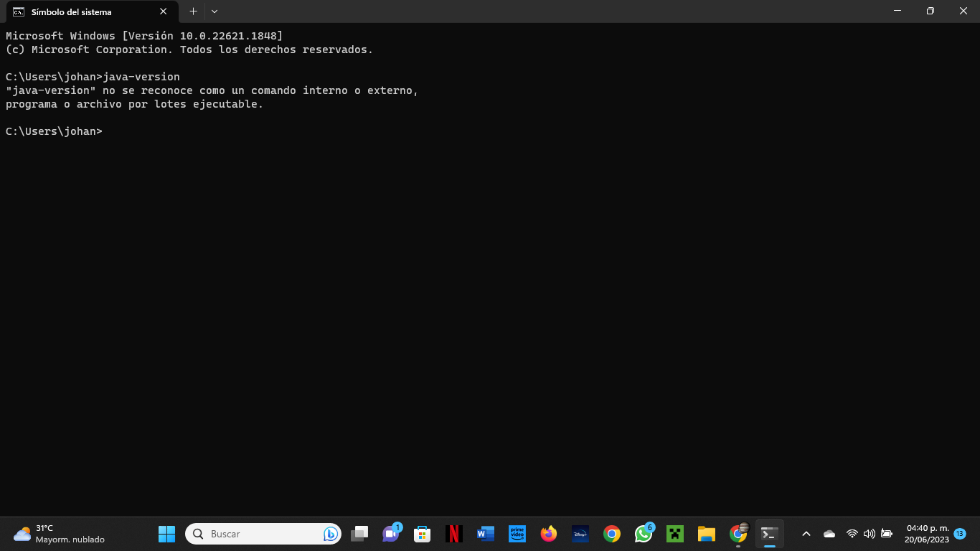Image resolution: width=980 pixels, height=551 pixels.
Task: Click the active Terminal taskbar icon
Action: (770, 534)
